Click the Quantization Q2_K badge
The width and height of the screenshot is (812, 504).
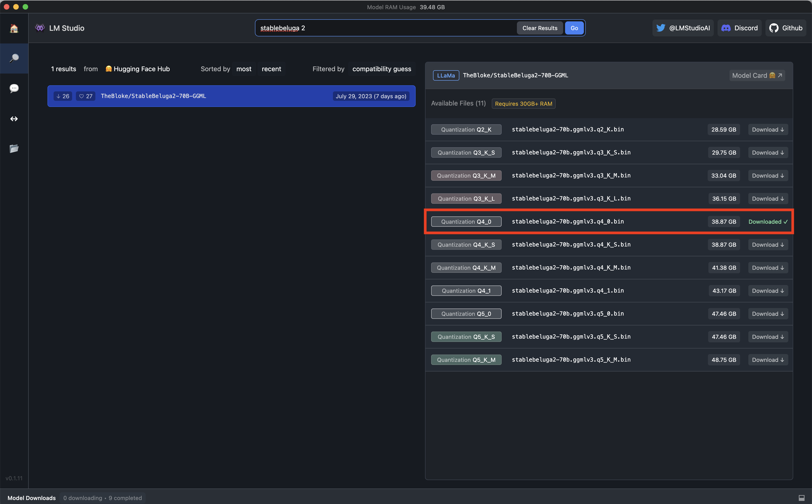[x=466, y=130]
